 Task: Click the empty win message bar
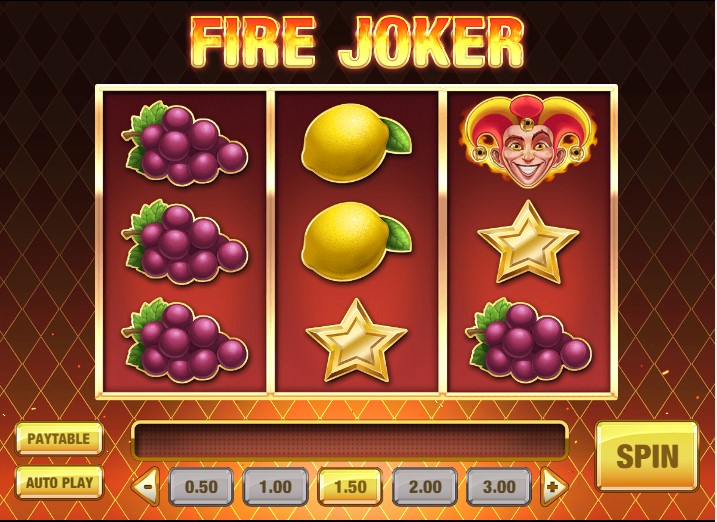350,441
